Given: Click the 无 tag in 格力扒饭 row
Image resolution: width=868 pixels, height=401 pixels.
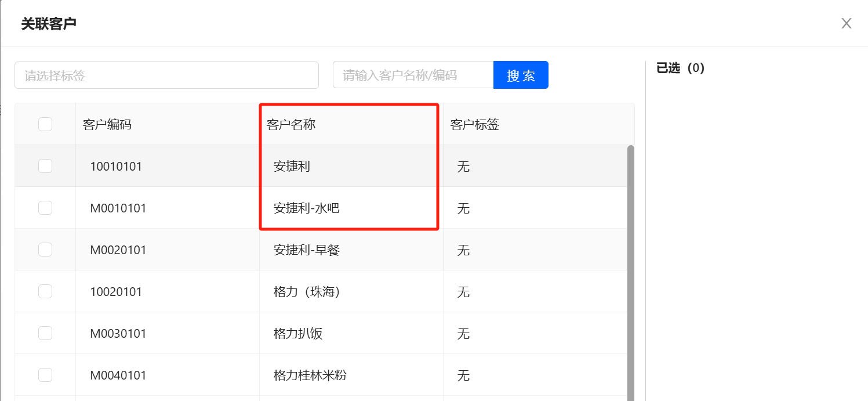Looking at the screenshot, I should [463, 334].
